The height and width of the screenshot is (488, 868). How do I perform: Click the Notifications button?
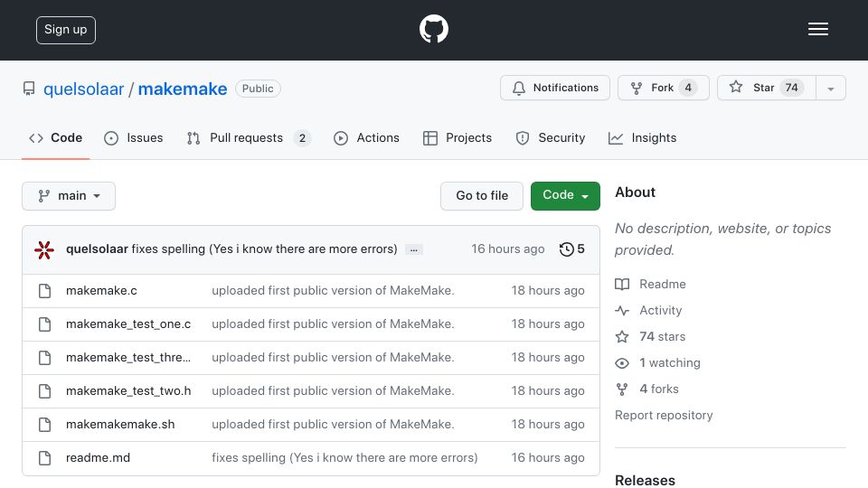coord(554,88)
